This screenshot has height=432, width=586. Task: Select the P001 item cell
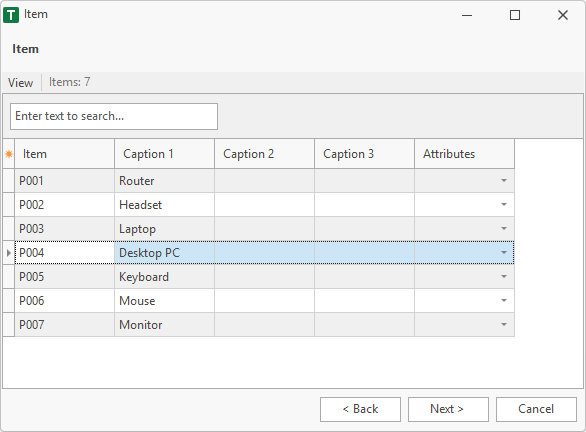(x=64, y=181)
